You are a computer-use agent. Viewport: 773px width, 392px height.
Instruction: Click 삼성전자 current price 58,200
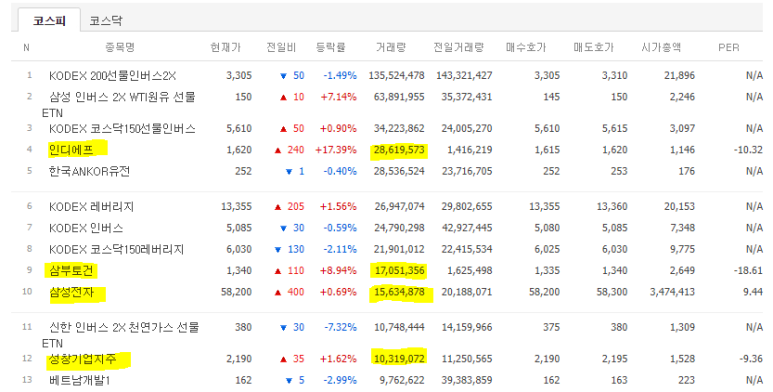coord(236,292)
